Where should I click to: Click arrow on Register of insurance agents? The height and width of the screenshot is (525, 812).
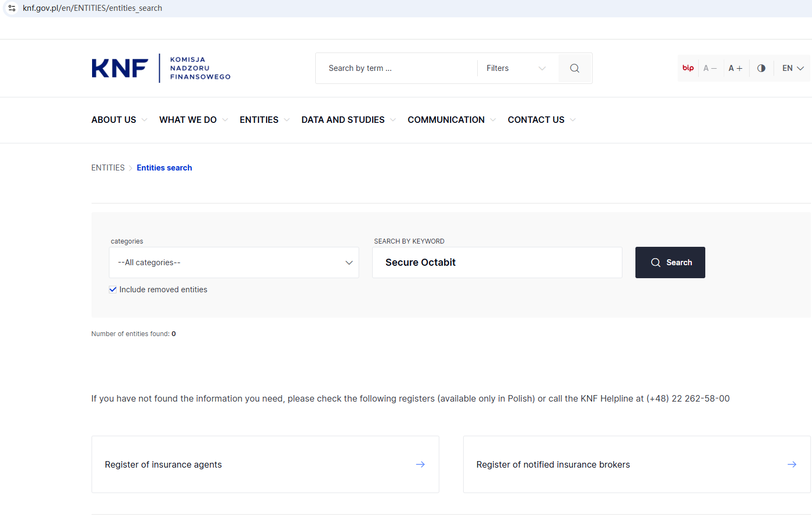(420, 464)
